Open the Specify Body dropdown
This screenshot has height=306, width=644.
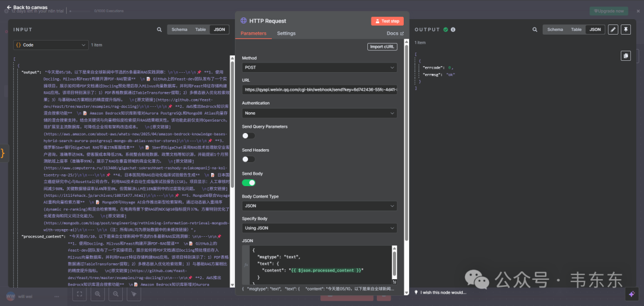320,228
